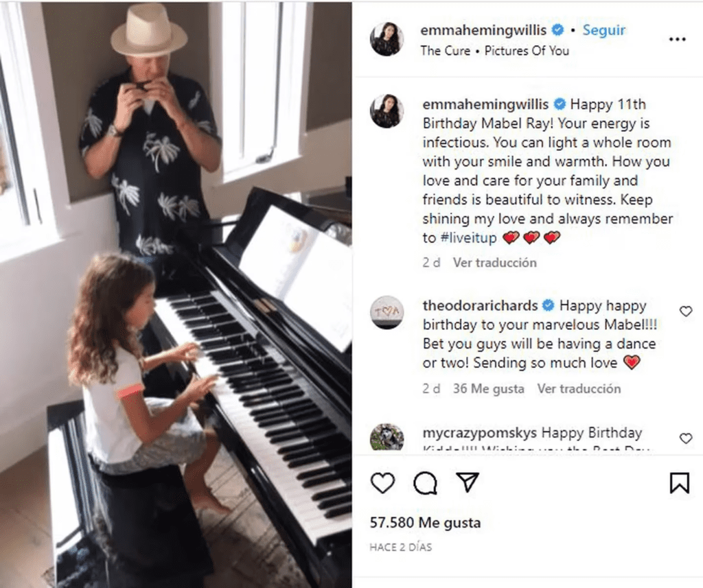Like theodorarichards comment heart
Image resolution: width=703 pixels, height=588 pixels.
pyautogui.click(x=686, y=311)
